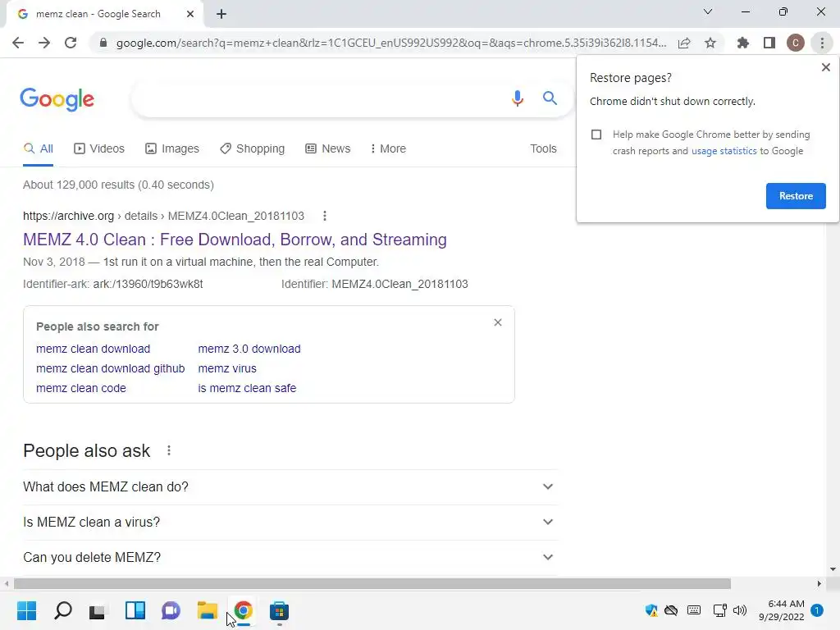840x630 pixels.
Task: Open Windows taskbar search
Action: pos(63,610)
